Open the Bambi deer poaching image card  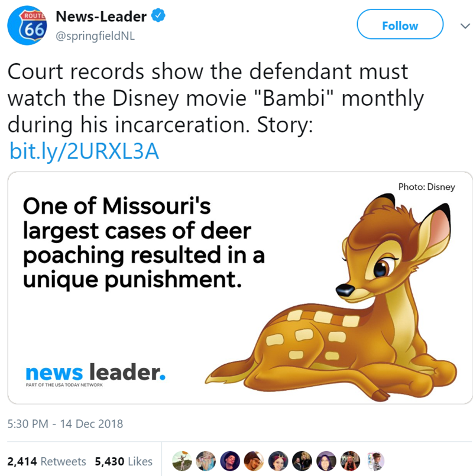pos(240,288)
